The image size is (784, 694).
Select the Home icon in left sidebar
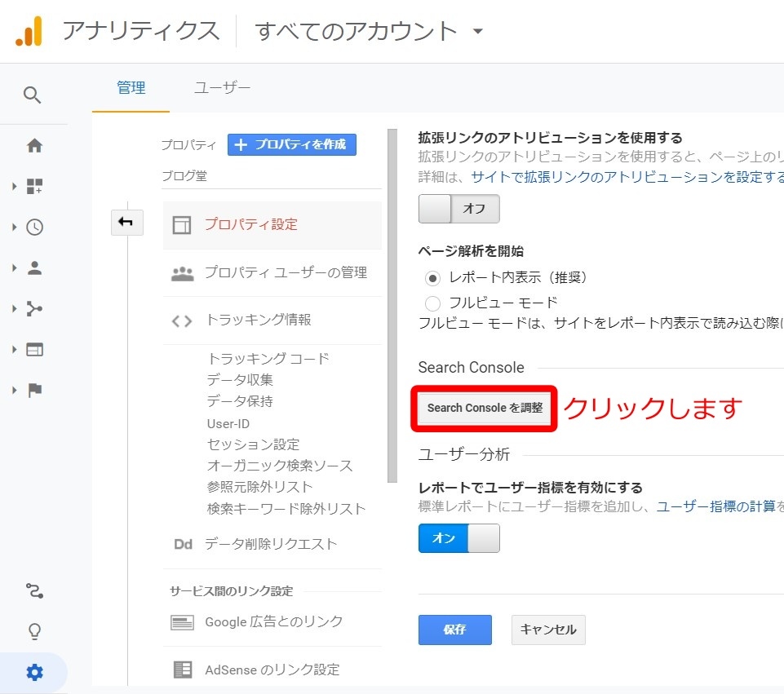coord(33,145)
